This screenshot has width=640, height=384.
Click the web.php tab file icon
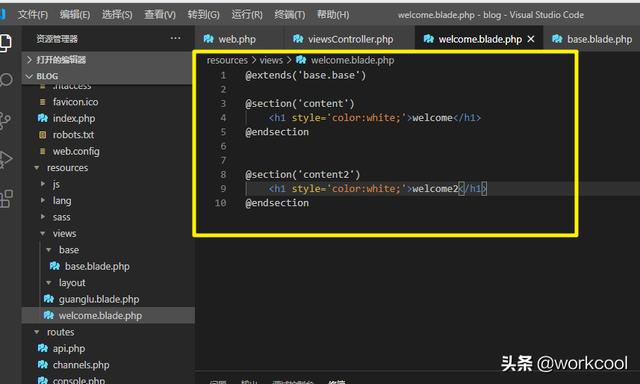pyautogui.click(x=209, y=39)
